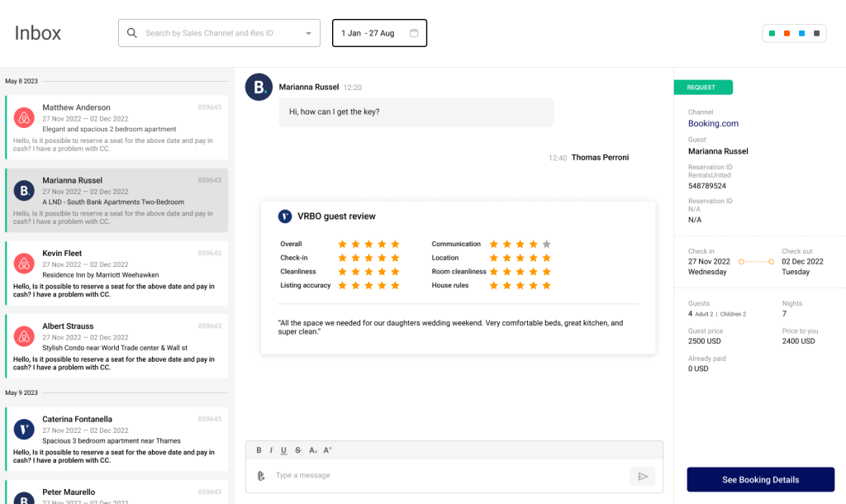Click the check-in date 27 Nov 2022

(709, 261)
